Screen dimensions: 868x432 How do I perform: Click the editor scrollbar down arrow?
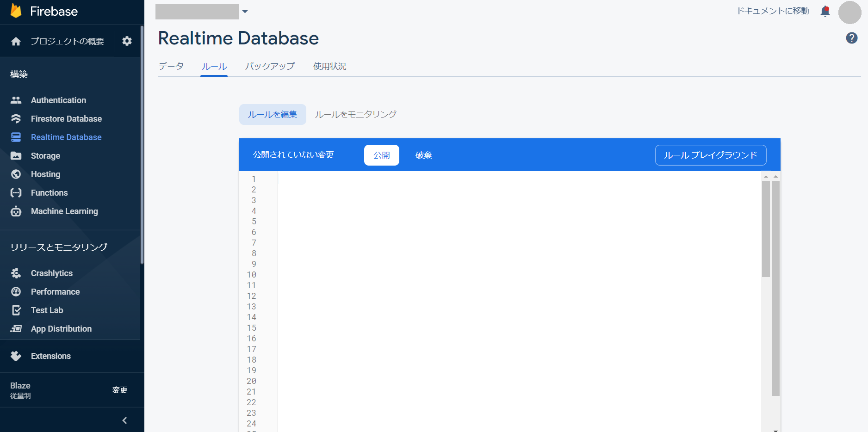tap(776, 430)
